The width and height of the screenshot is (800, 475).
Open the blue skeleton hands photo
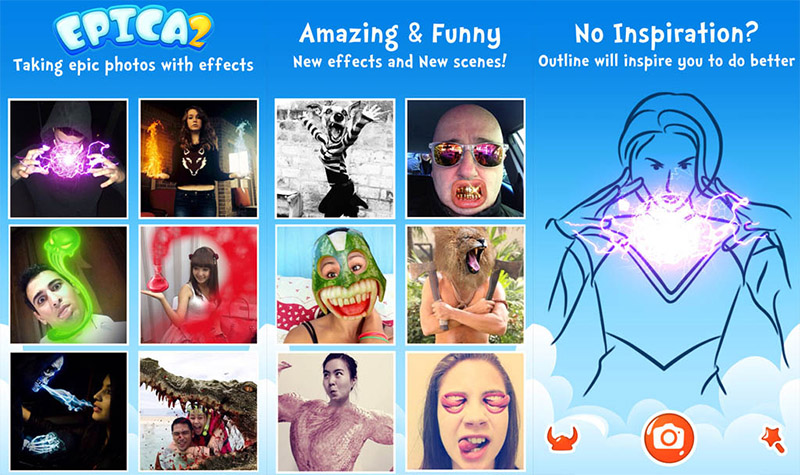click(x=68, y=411)
